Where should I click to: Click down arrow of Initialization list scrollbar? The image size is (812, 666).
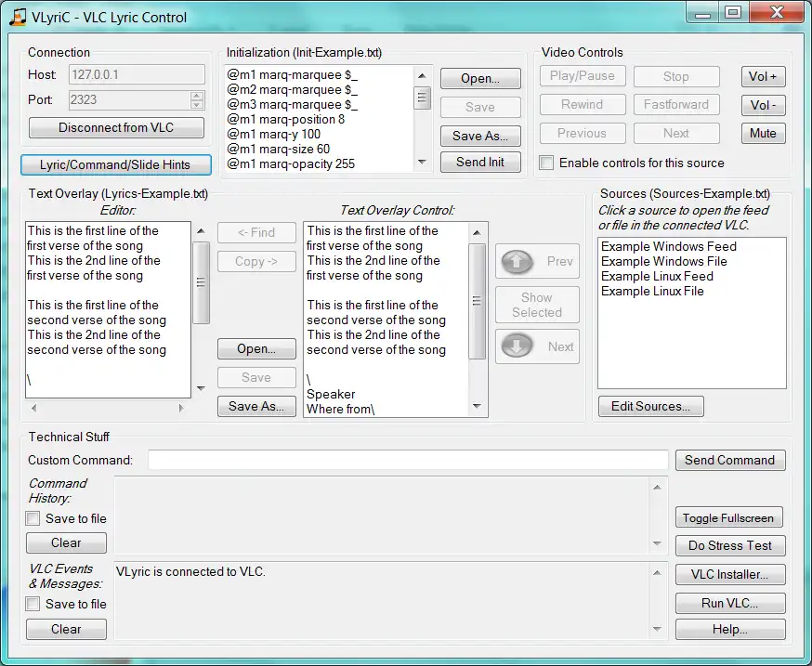tap(422, 163)
